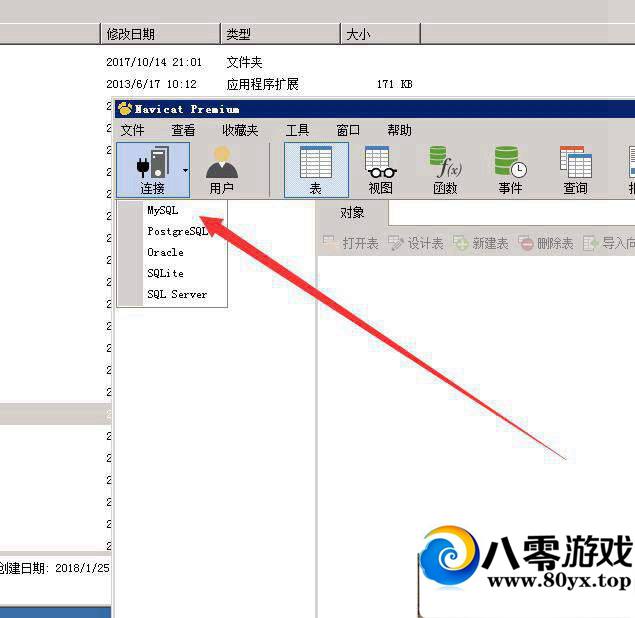Click the Navicat Premium title bar icon
635x618 pixels.
(125, 109)
